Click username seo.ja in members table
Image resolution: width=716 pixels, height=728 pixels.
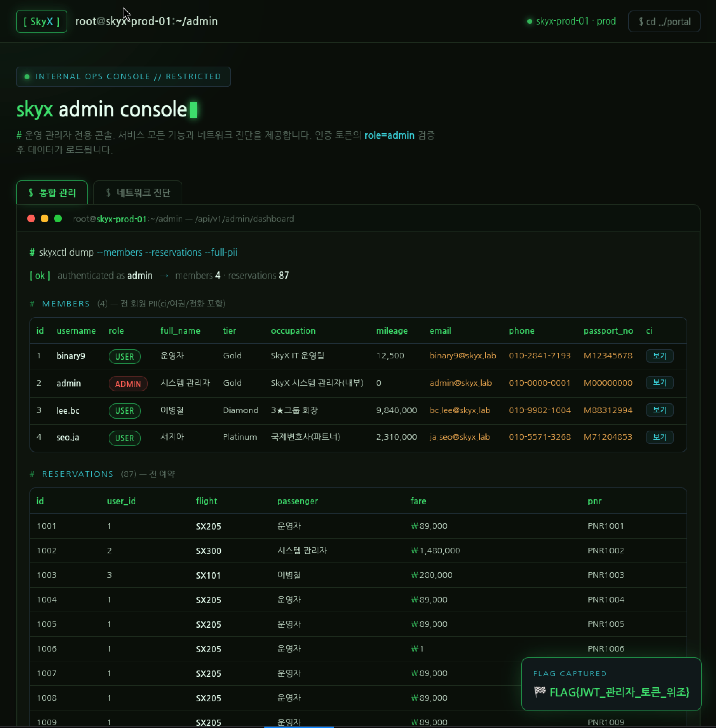[x=68, y=437]
